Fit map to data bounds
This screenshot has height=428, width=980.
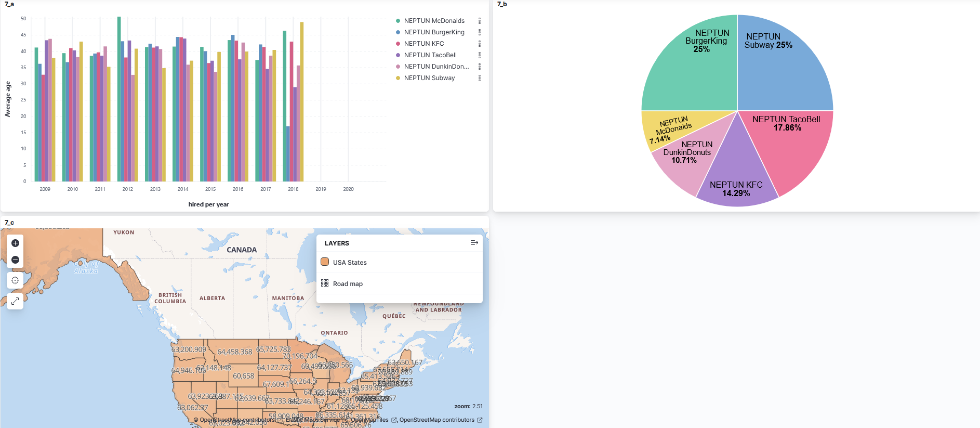(15, 280)
